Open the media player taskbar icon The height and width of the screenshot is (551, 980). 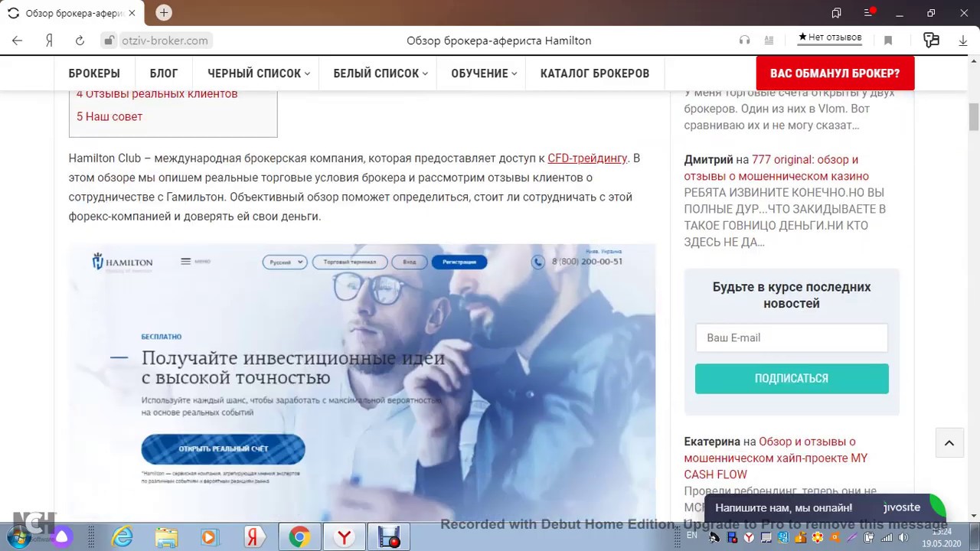click(209, 538)
